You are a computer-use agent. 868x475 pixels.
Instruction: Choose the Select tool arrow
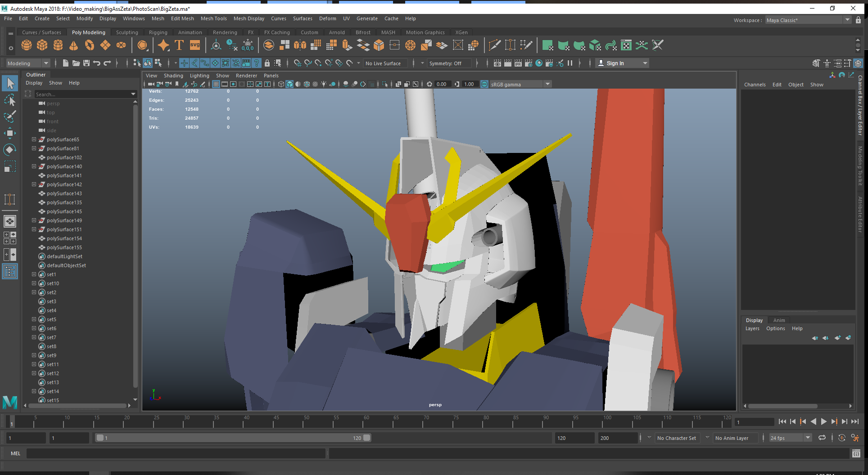[x=10, y=83]
